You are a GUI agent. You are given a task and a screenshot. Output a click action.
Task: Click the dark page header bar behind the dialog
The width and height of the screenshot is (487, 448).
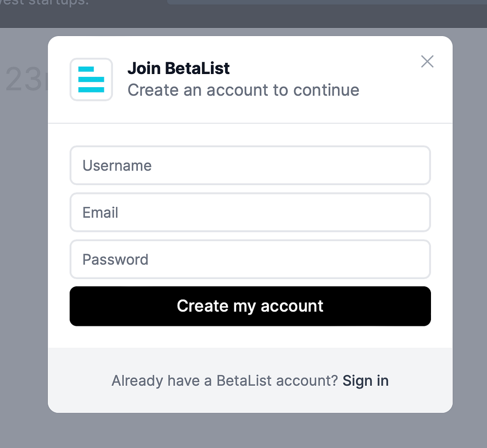pos(243,17)
